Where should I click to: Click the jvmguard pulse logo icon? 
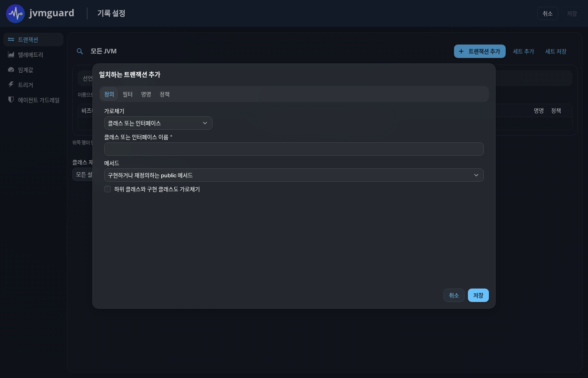click(16, 13)
